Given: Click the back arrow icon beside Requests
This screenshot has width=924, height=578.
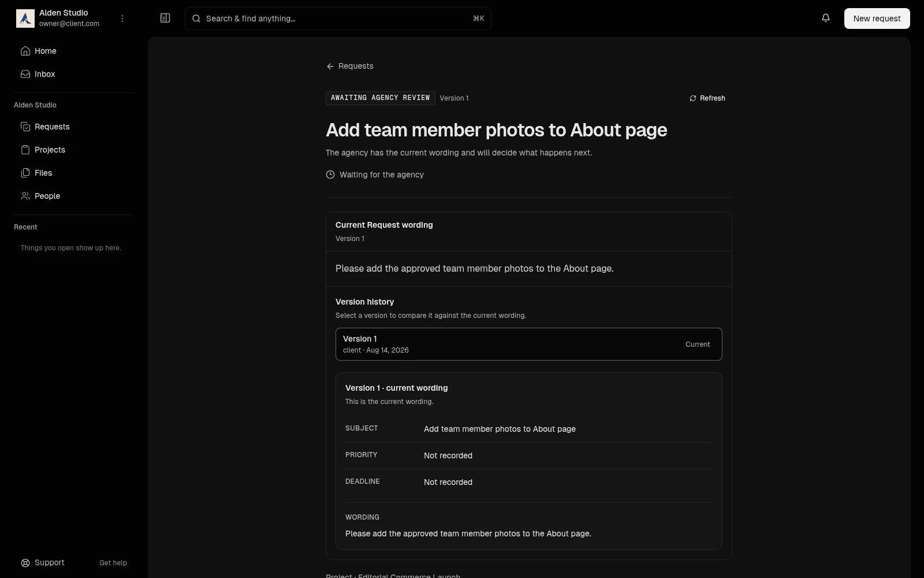Looking at the screenshot, I should (330, 66).
